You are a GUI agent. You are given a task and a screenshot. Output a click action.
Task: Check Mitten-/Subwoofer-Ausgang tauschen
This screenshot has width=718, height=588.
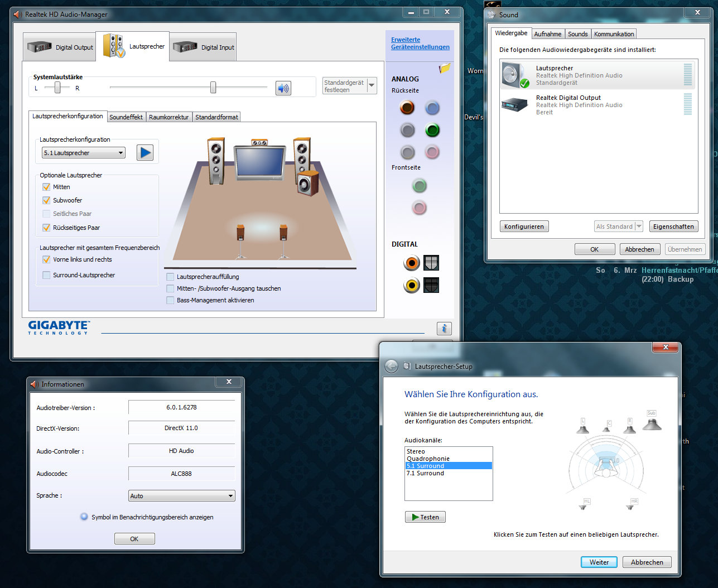point(170,288)
